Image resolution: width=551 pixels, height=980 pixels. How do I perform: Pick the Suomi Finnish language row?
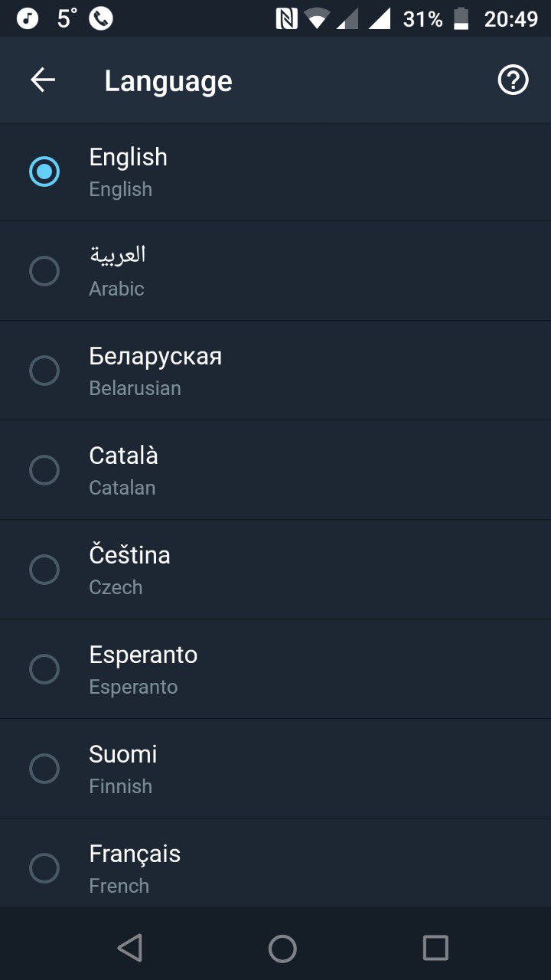(275, 769)
